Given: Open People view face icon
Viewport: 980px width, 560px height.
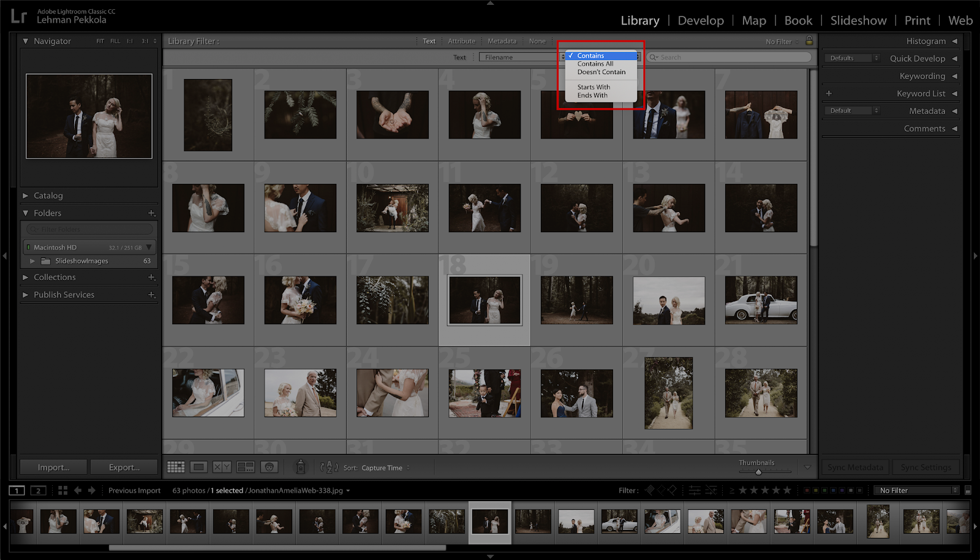Looking at the screenshot, I should coord(269,467).
